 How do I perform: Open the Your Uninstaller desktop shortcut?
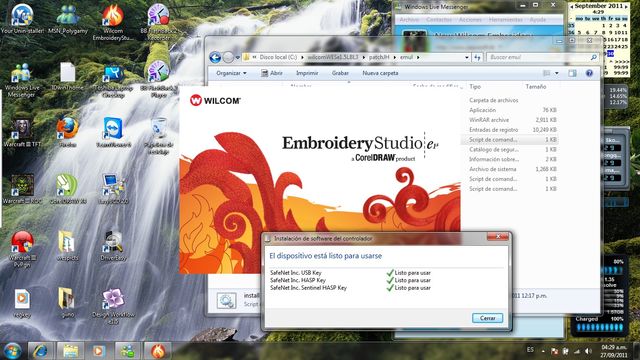pos(22,18)
